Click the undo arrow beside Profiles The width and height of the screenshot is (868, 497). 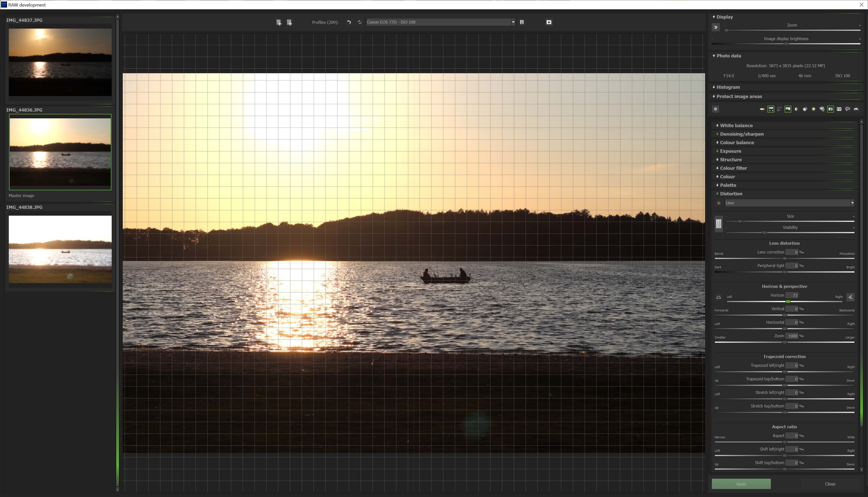(x=349, y=22)
